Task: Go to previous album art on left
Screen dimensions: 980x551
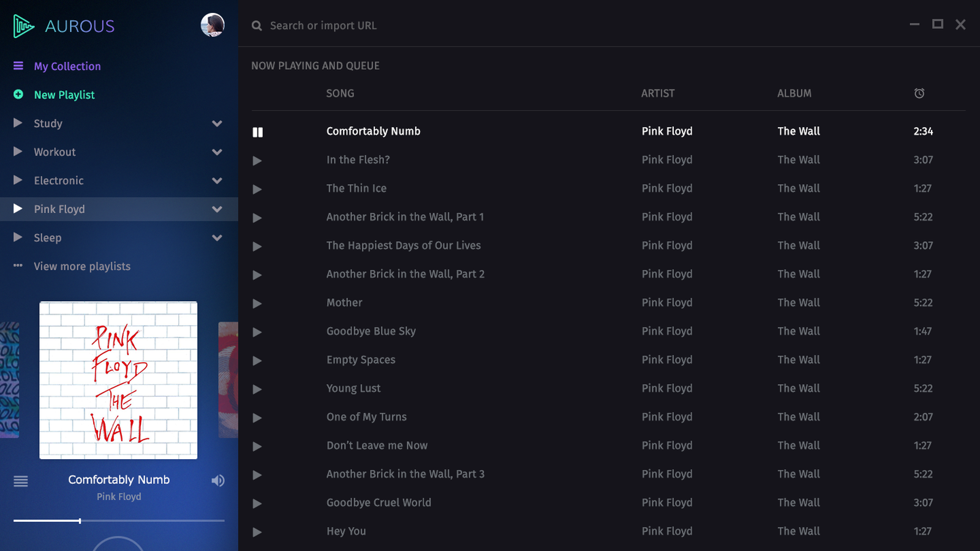Action: (9, 380)
